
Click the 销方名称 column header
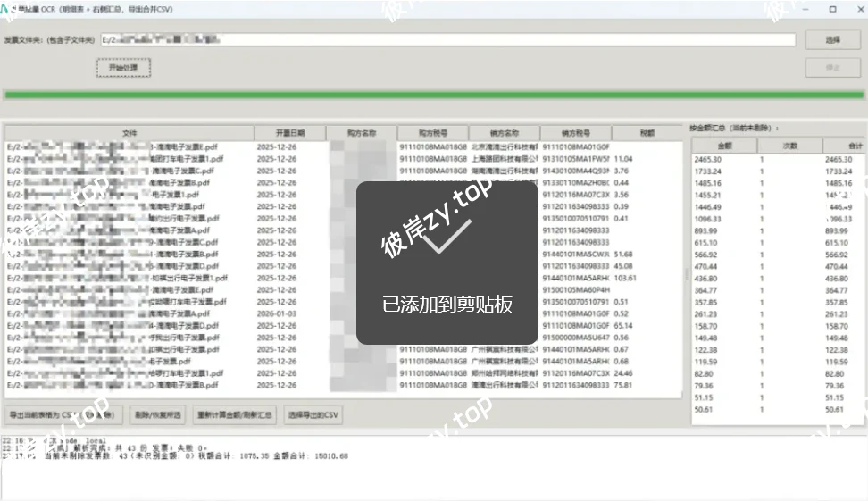point(504,133)
